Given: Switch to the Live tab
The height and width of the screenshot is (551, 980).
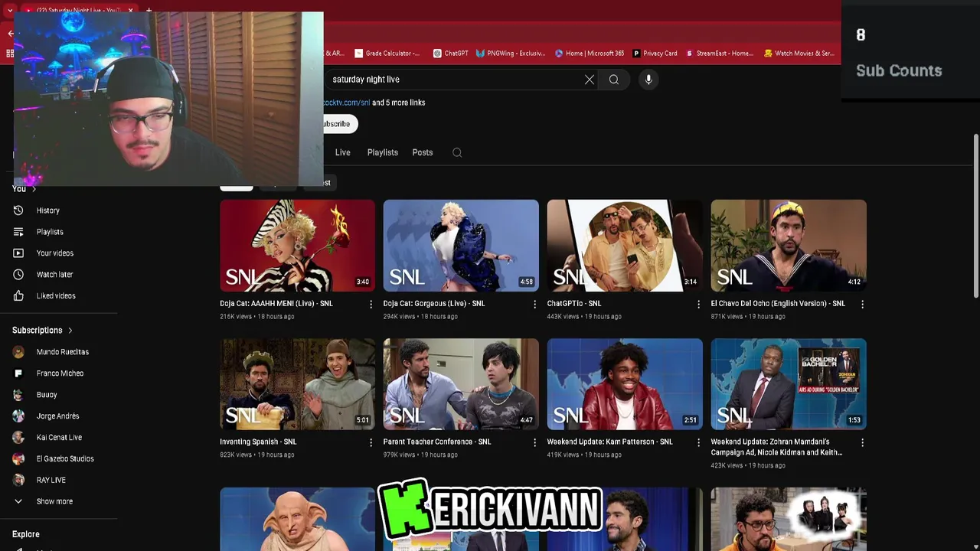Looking at the screenshot, I should pyautogui.click(x=342, y=152).
